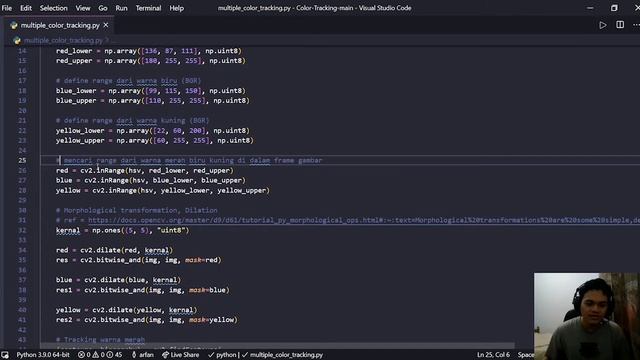Click the blue = cv2.dilate line

[x=118, y=280]
